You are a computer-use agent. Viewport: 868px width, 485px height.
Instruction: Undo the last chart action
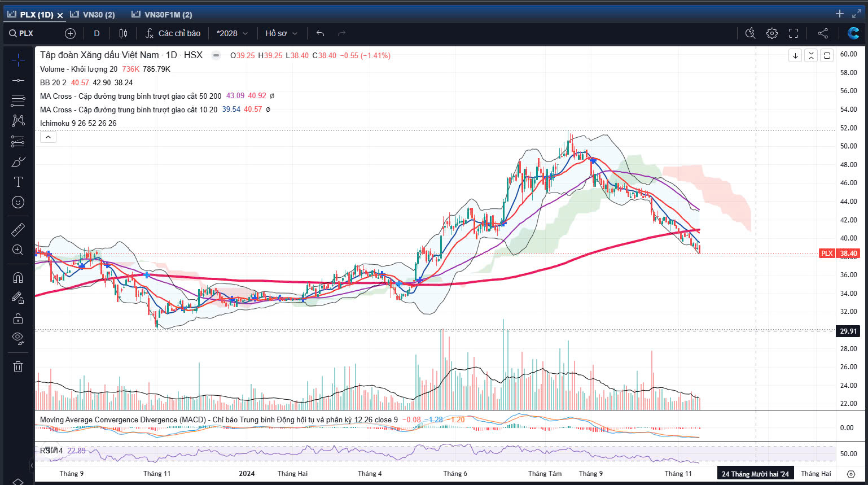coord(320,33)
